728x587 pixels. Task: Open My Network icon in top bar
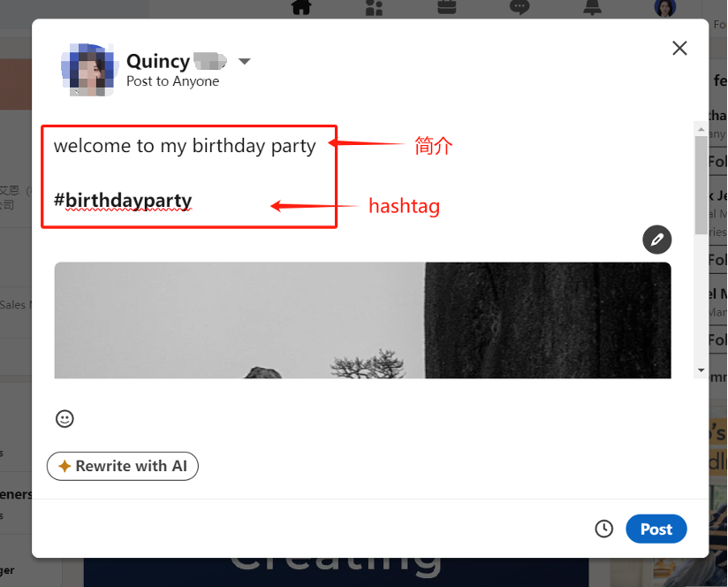pos(374,7)
